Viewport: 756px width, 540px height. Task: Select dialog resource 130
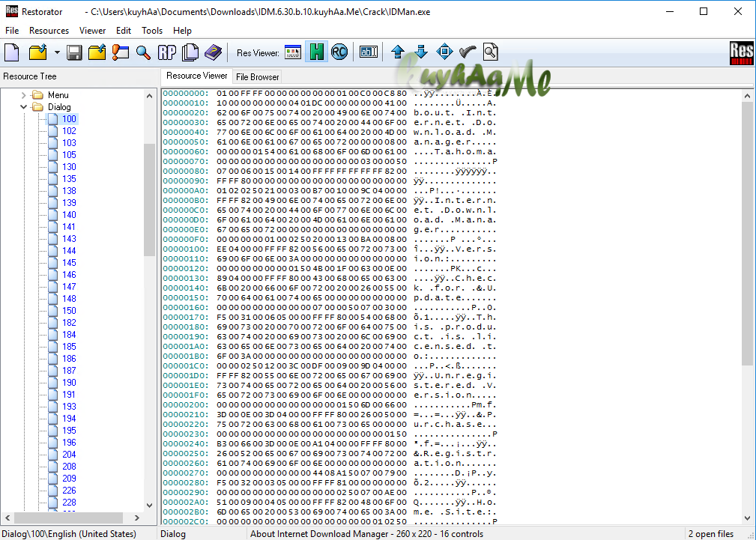click(69, 167)
